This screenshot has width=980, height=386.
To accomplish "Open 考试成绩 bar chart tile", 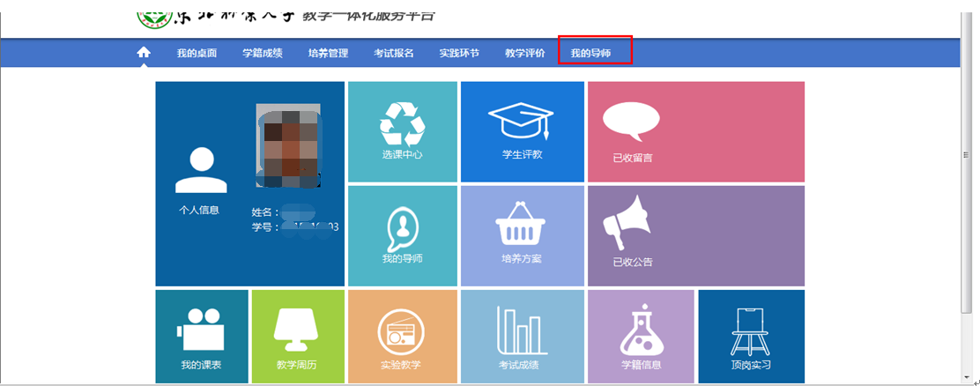I will point(522,337).
